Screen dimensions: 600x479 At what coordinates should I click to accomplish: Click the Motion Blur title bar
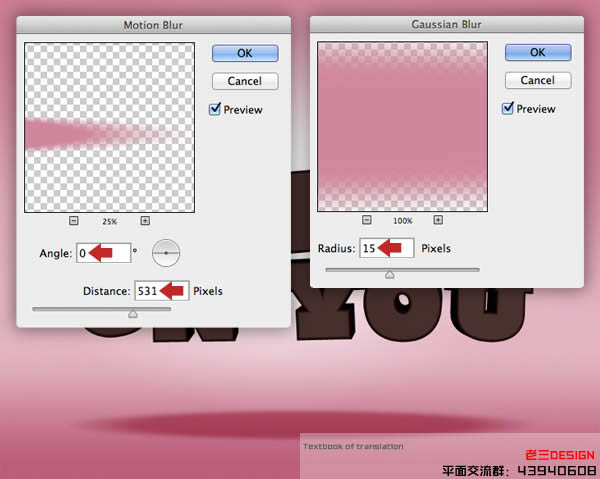(x=153, y=25)
